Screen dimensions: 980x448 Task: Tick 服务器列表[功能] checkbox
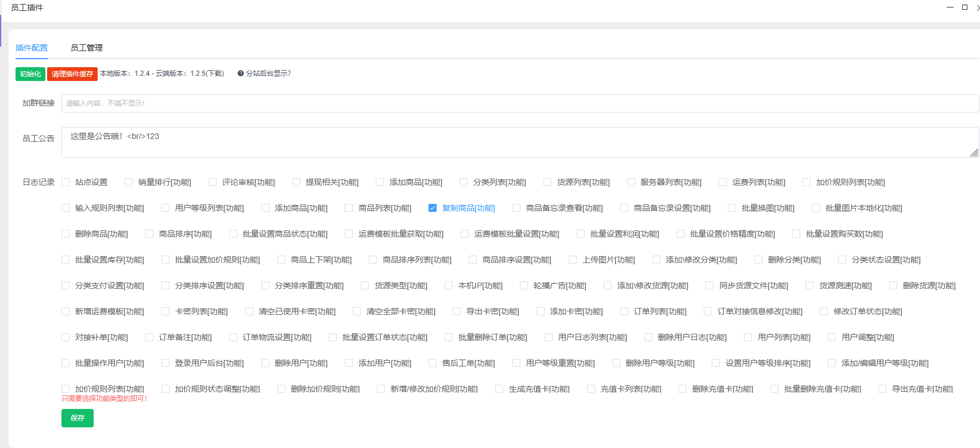631,182
